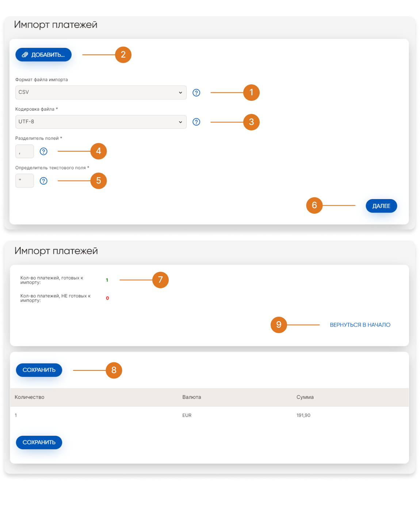Open the Кодировка файла UTF-8 dropdown
This screenshot has width=420, height=507.
101,122
